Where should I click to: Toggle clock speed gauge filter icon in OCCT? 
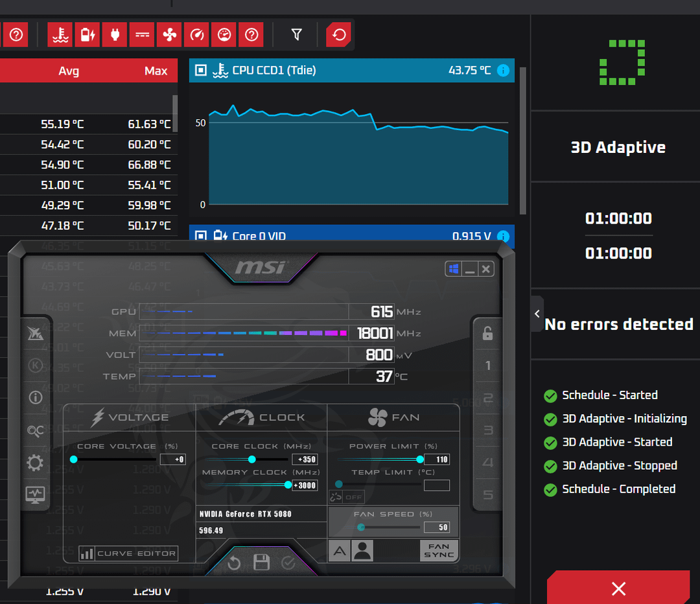tap(196, 34)
